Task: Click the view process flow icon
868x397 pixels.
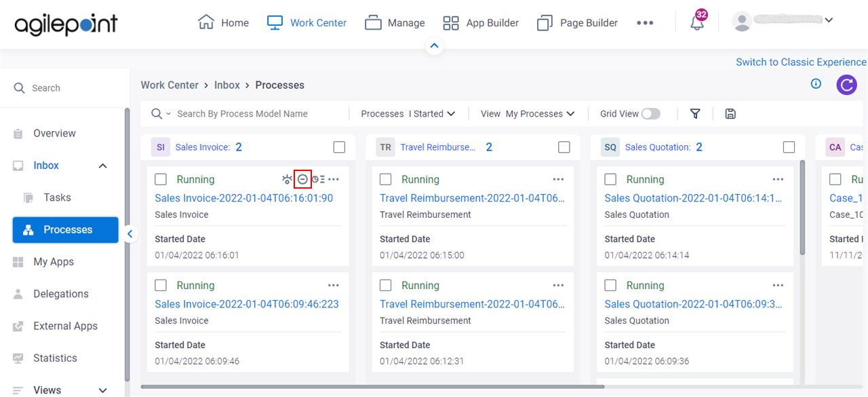Action: (x=288, y=179)
